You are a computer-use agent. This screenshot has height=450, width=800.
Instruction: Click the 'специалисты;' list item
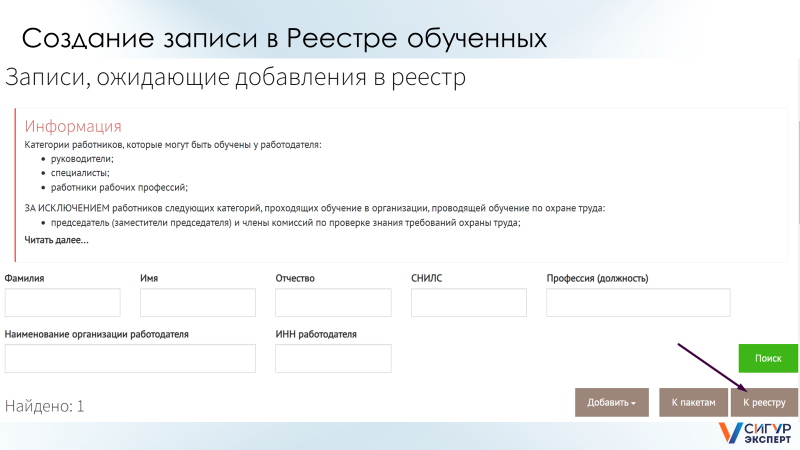(x=80, y=173)
